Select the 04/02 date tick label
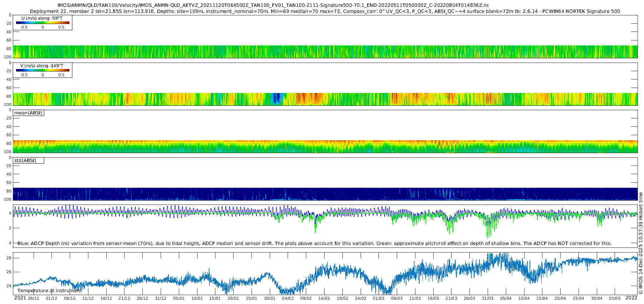Viewport: 644px width, 304px height. pos(288,299)
